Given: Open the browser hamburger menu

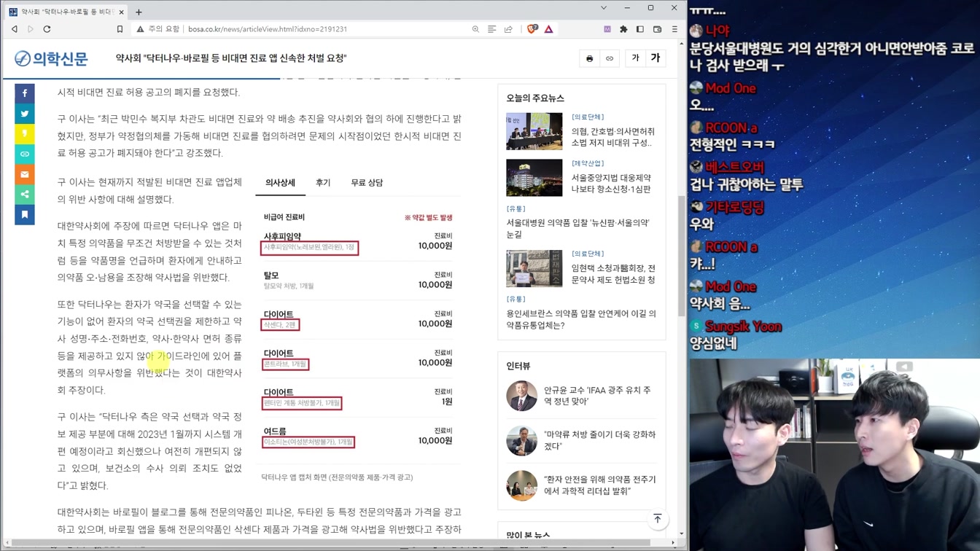Looking at the screenshot, I should coord(674,29).
